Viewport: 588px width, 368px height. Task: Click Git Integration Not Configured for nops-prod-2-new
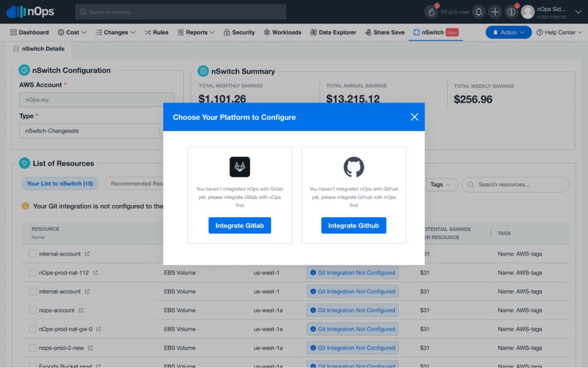tap(352, 348)
